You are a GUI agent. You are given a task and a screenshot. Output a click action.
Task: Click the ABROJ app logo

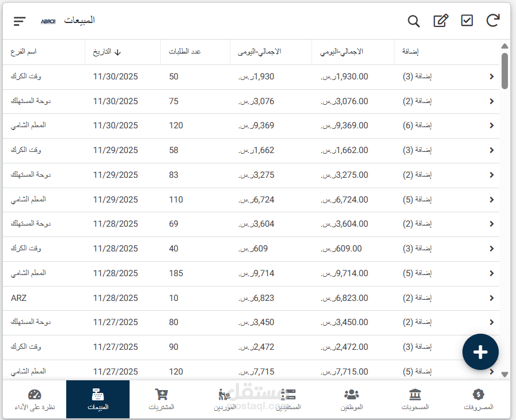click(x=48, y=21)
